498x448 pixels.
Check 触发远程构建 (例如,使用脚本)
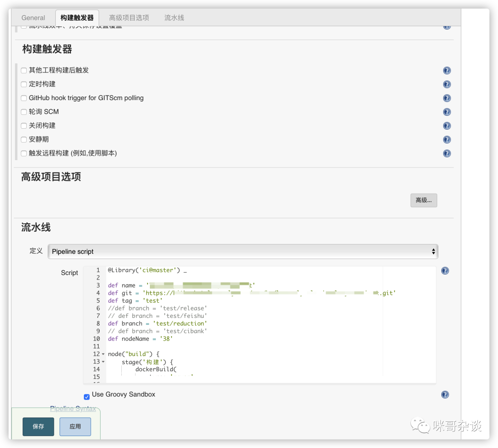[24, 154]
